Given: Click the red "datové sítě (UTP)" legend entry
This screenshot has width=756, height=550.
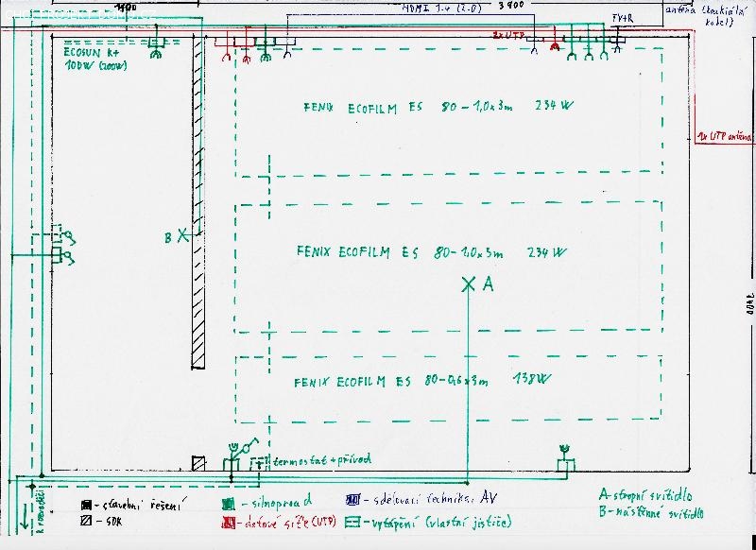Looking at the screenshot, I should [279, 522].
